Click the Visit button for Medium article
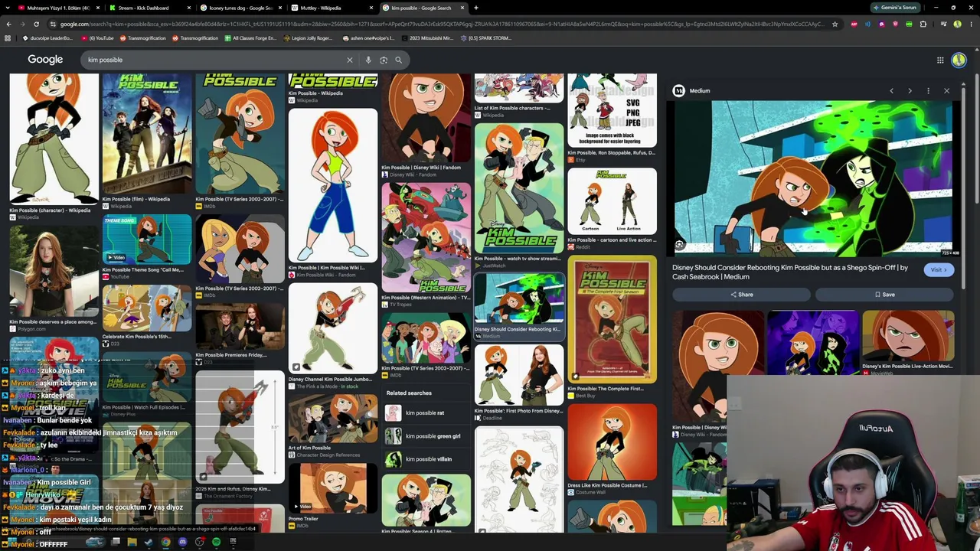This screenshot has width=980, height=551. pos(939,270)
